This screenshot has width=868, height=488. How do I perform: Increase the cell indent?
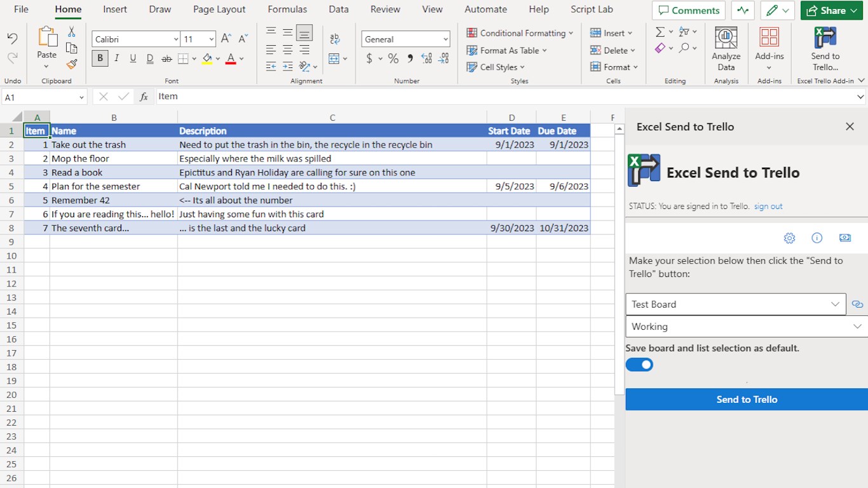(x=288, y=66)
